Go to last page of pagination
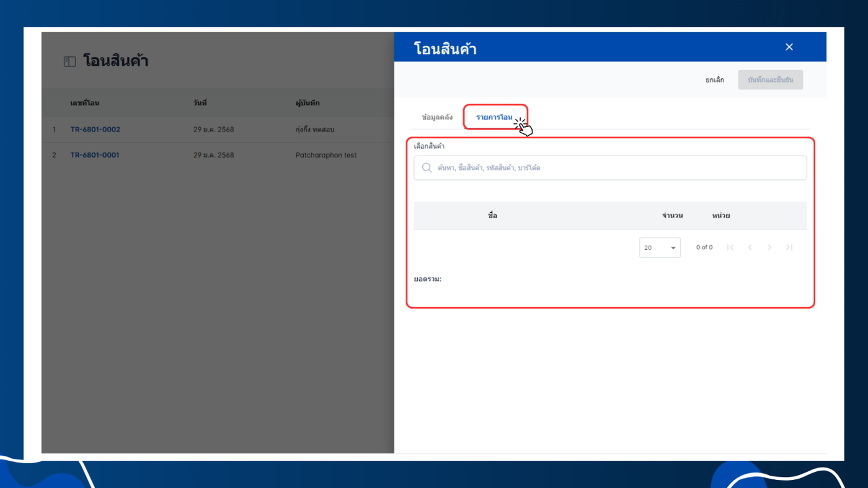The height and width of the screenshot is (488, 868). (x=789, y=247)
